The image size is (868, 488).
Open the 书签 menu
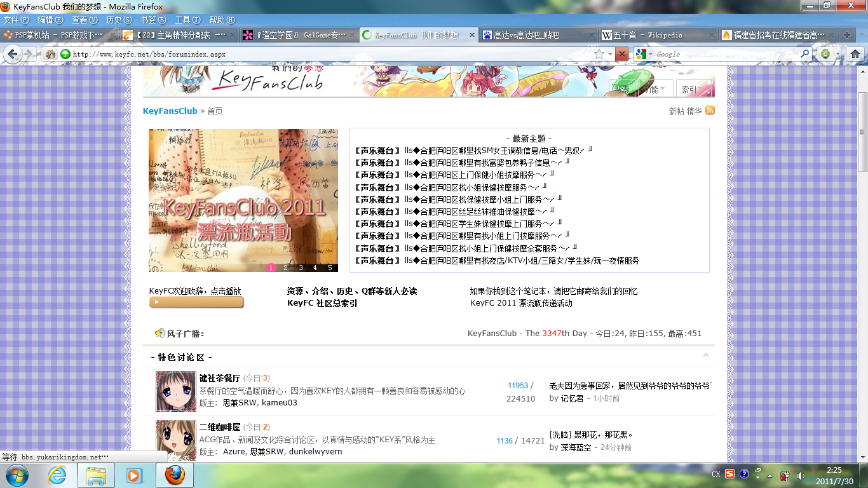coord(153,20)
